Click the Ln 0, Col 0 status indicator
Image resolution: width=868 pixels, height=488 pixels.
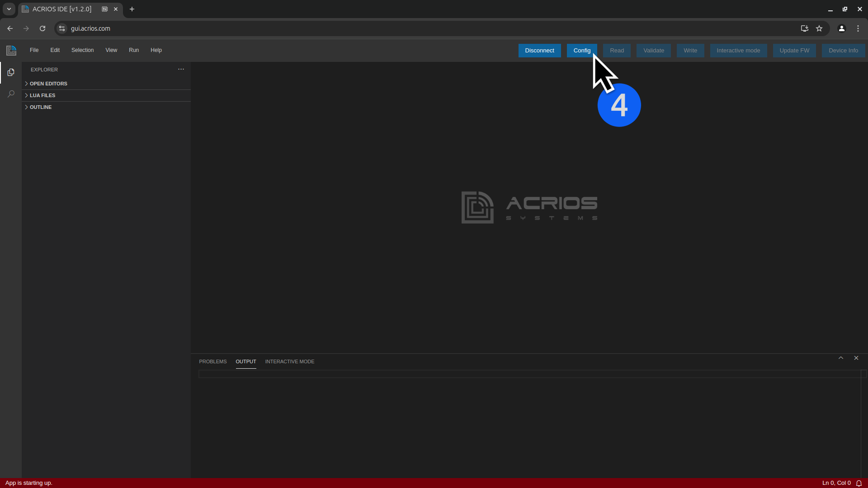tap(837, 483)
